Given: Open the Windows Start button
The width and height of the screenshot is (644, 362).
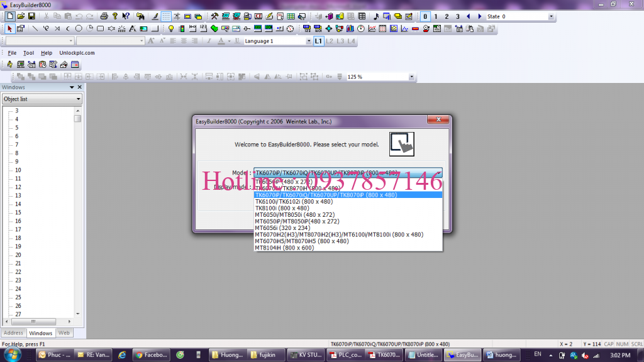Looking at the screenshot, I should tap(13, 354).
